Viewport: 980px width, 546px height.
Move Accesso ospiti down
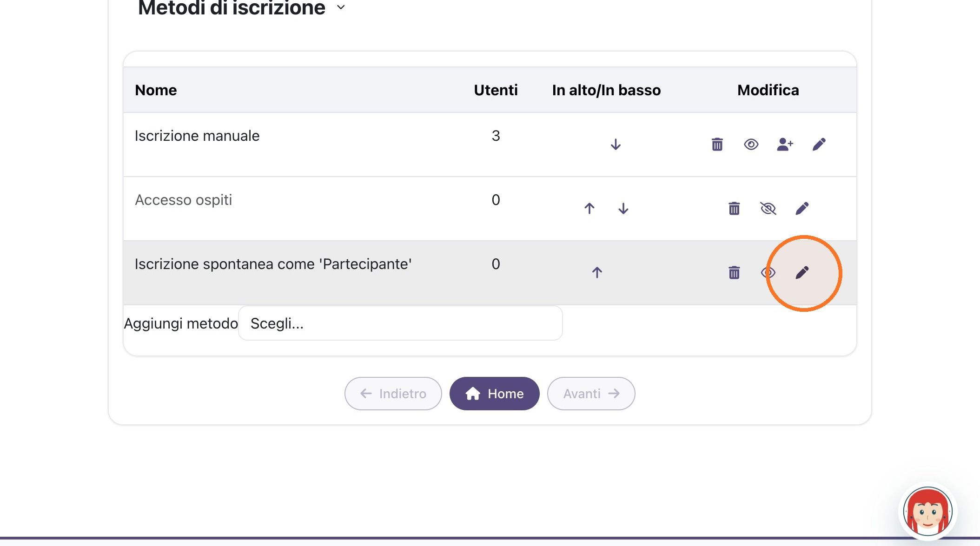click(x=623, y=209)
